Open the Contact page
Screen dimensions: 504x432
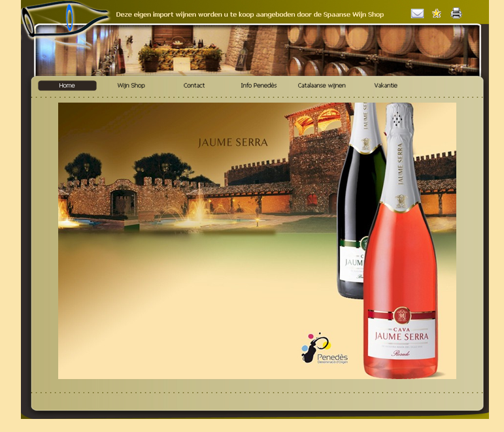pyautogui.click(x=194, y=86)
